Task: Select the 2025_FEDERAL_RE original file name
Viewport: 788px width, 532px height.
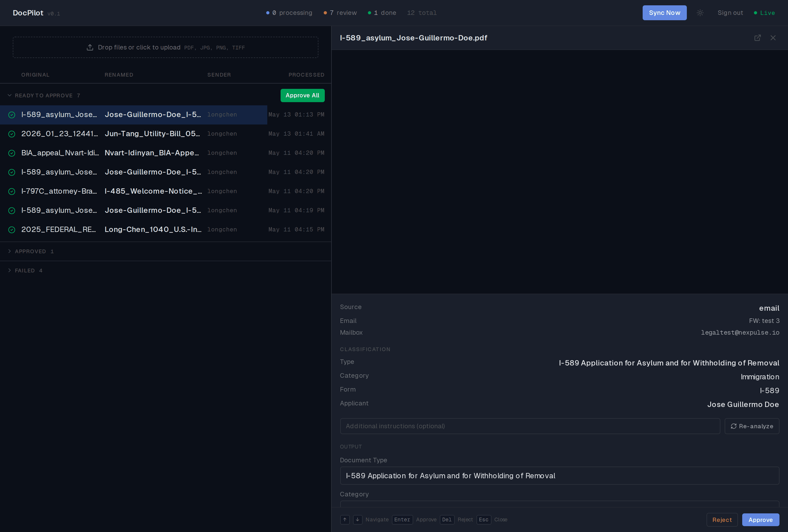Action: click(59, 229)
